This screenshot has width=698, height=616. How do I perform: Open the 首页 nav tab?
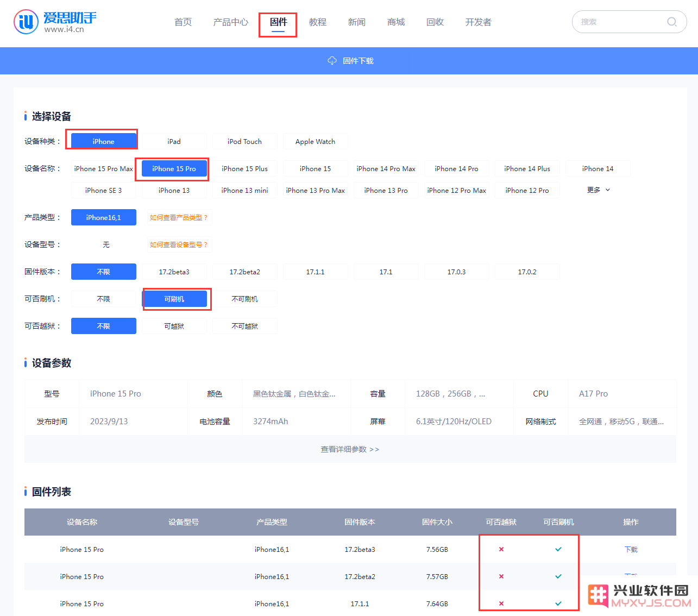tap(183, 22)
